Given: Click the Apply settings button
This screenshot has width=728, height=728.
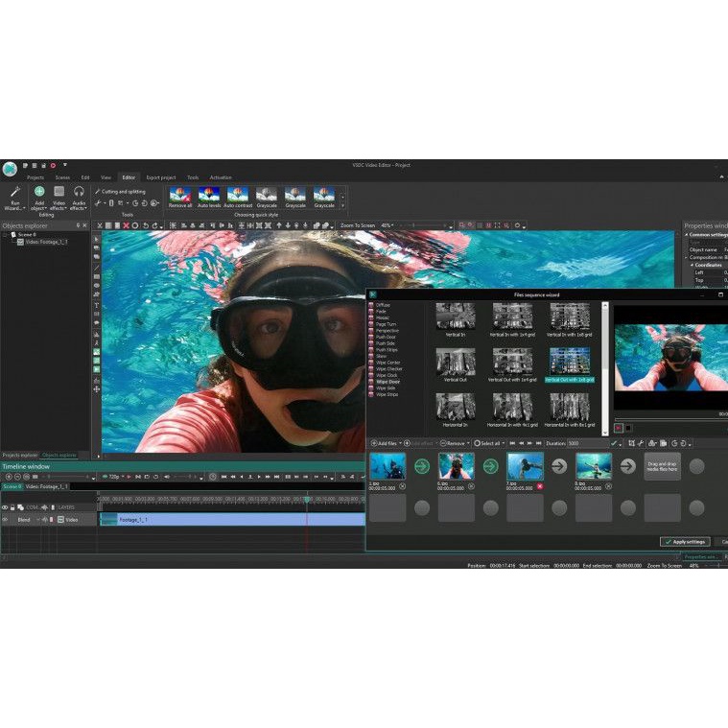Looking at the screenshot, I should pyautogui.click(x=685, y=541).
